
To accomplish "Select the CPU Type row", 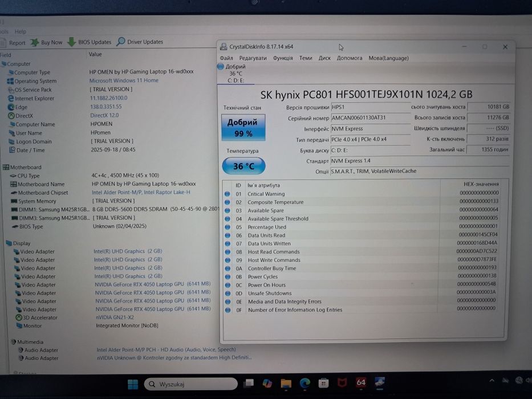I will pos(85,176).
